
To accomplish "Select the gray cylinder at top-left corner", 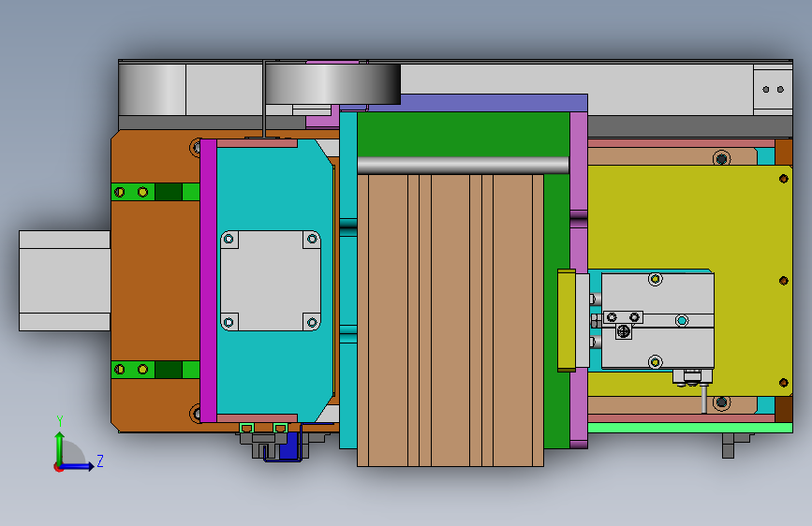I will (153, 89).
